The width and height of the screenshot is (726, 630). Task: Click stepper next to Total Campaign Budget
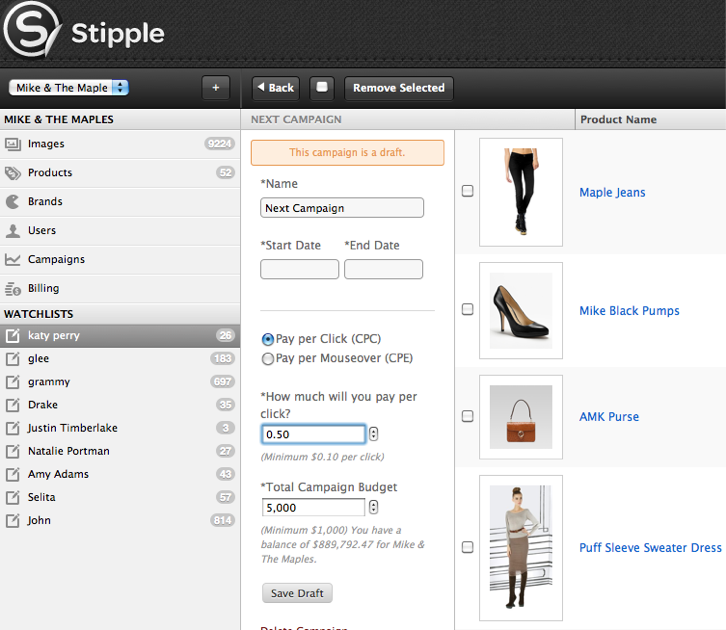point(374,507)
